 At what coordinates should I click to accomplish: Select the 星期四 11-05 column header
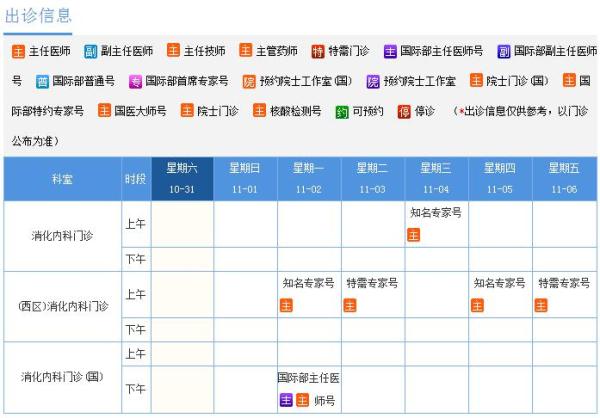pyautogui.click(x=500, y=179)
